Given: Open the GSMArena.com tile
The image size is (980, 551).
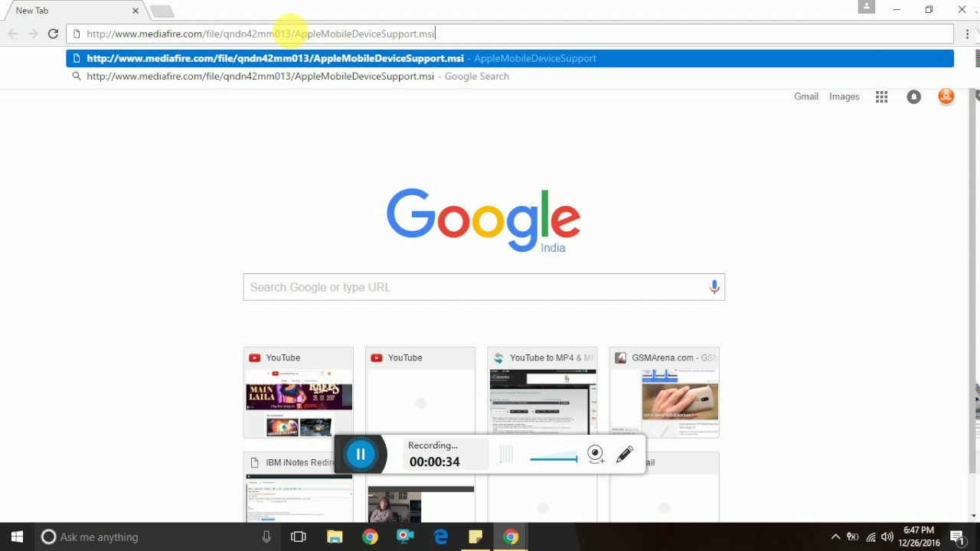Looking at the screenshot, I should [664, 393].
